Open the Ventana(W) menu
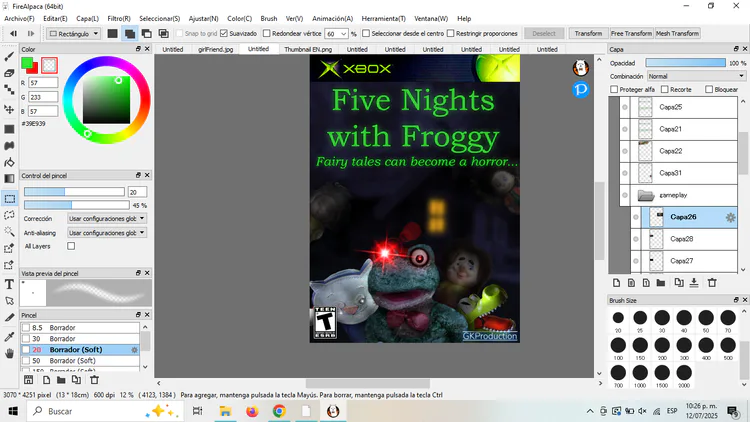The image size is (750, 422). [431, 19]
